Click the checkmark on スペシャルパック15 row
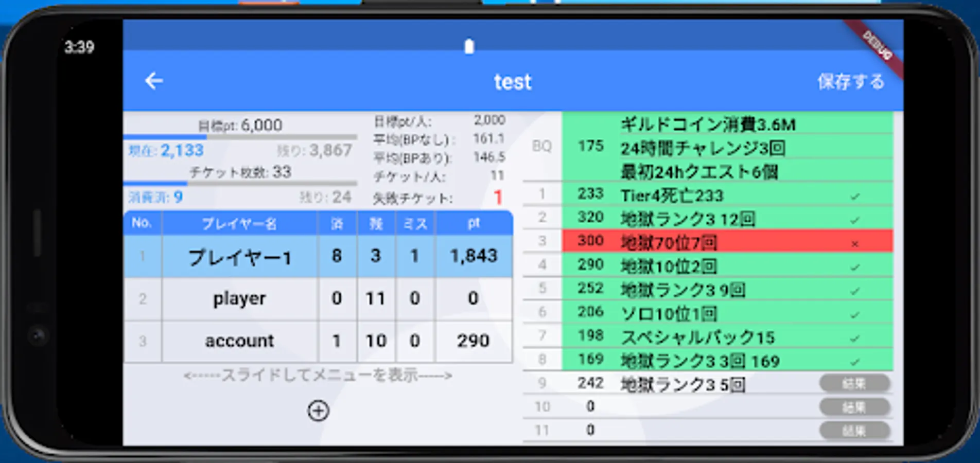 855,338
